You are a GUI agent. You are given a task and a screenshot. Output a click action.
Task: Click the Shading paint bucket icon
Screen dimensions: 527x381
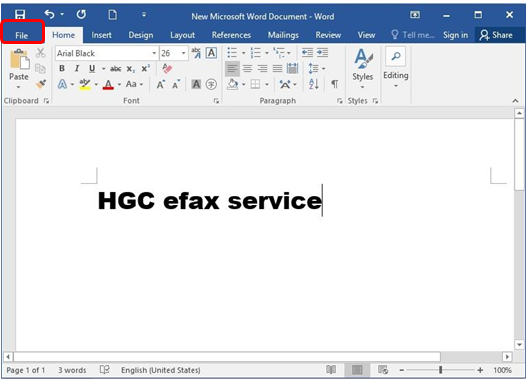tap(232, 84)
